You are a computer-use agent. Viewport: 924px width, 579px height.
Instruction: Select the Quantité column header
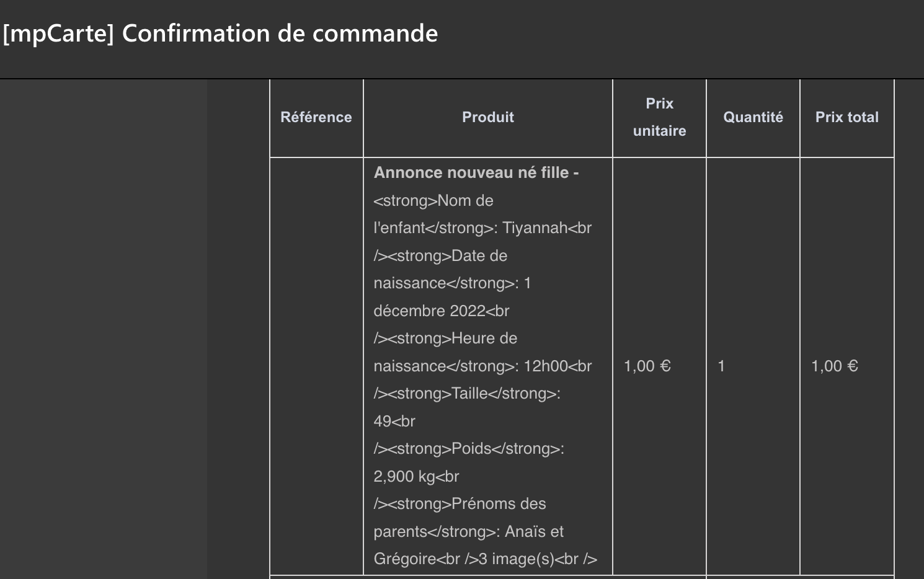[x=753, y=117]
